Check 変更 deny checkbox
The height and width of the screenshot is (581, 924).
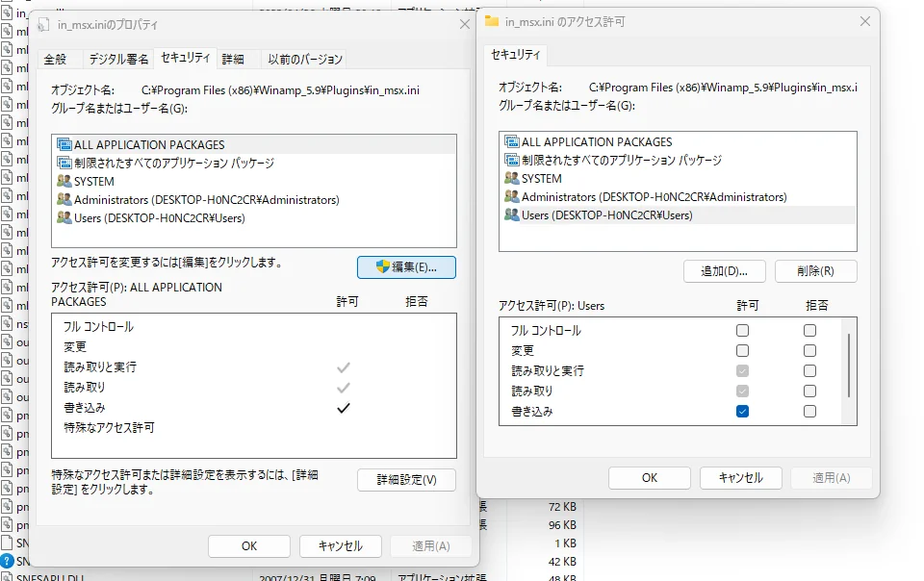coord(809,351)
